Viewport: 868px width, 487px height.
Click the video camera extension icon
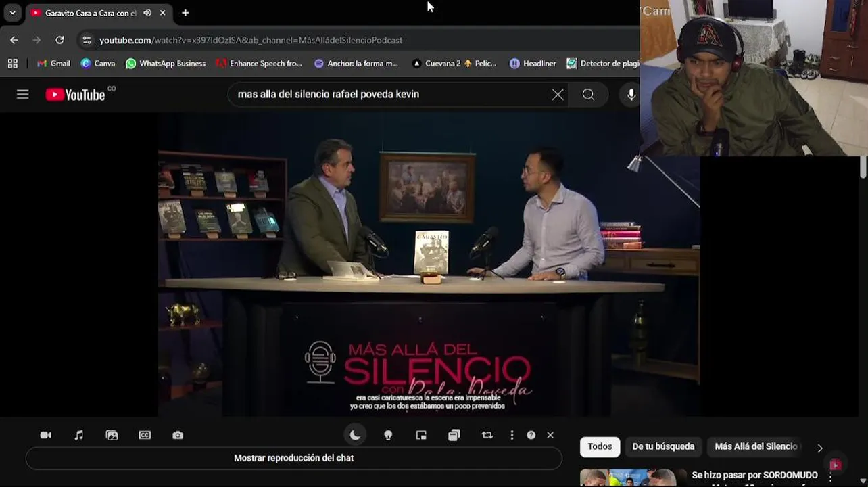tap(45, 435)
